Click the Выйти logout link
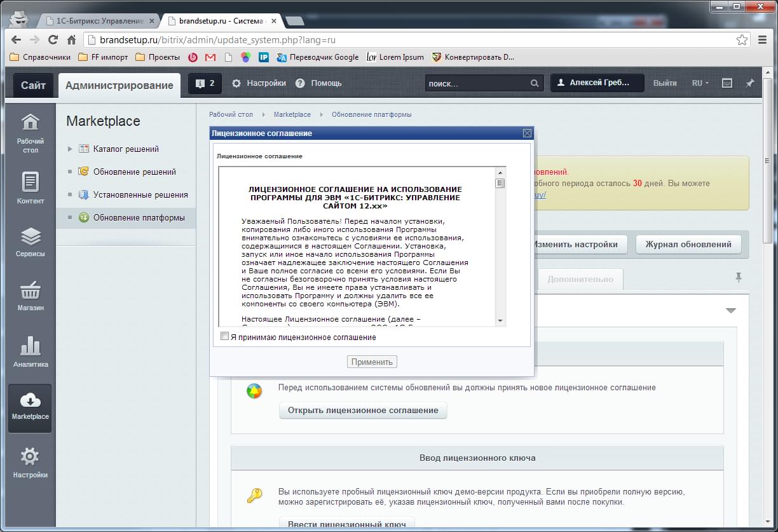778x532 pixels. [665, 83]
